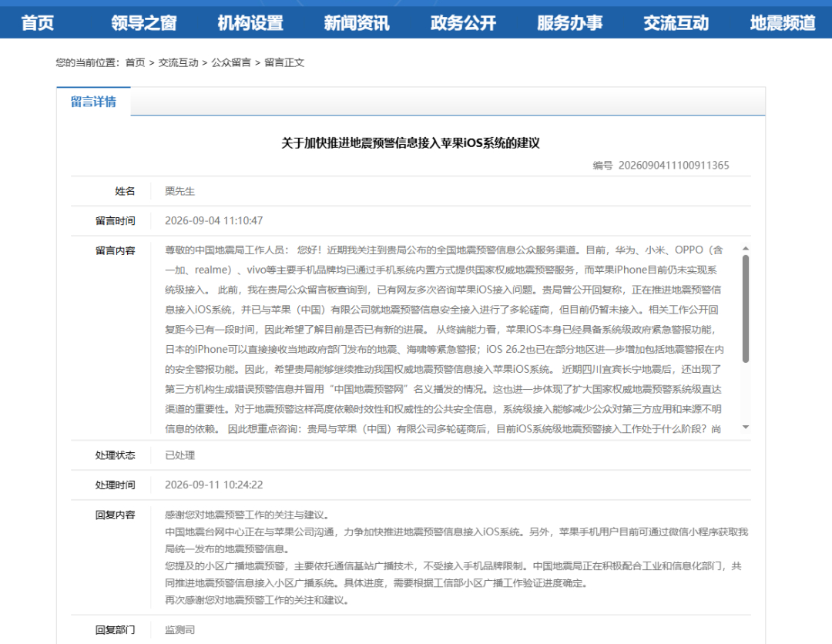This screenshot has height=644, width=832.
Task: Click the 回复内容 field label
Action: [x=115, y=515]
